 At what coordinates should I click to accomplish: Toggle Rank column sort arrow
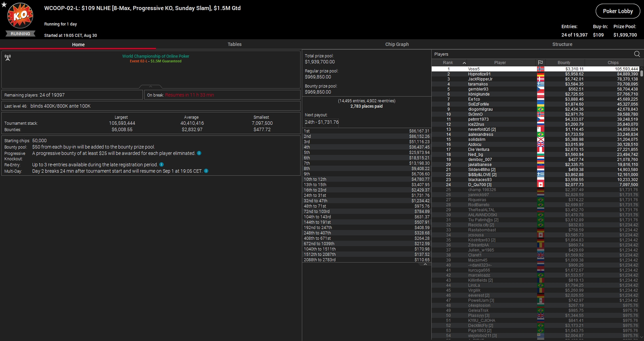(x=464, y=63)
